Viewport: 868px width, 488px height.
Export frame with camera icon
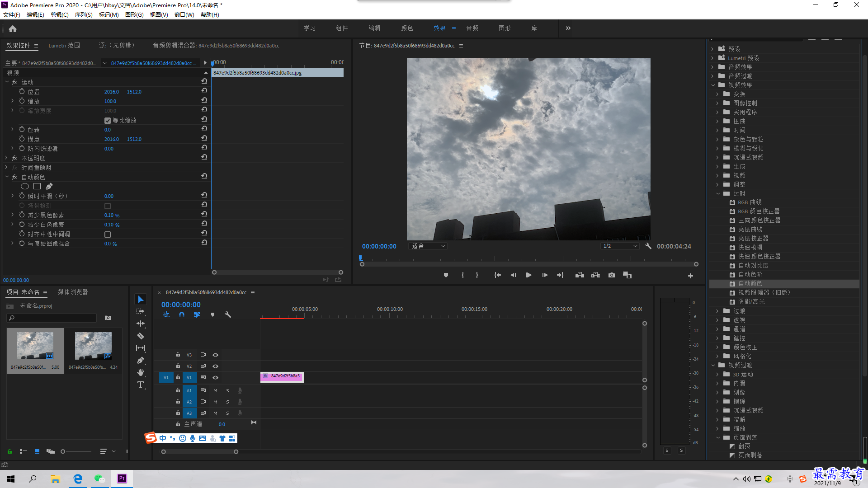coord(612,275)
